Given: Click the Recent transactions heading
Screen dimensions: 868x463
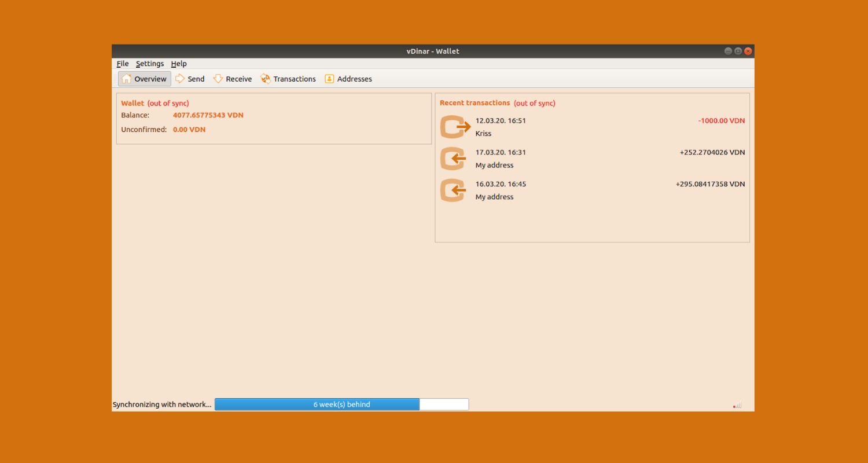Looking at the screenshot, I should (x=475, y=103).
